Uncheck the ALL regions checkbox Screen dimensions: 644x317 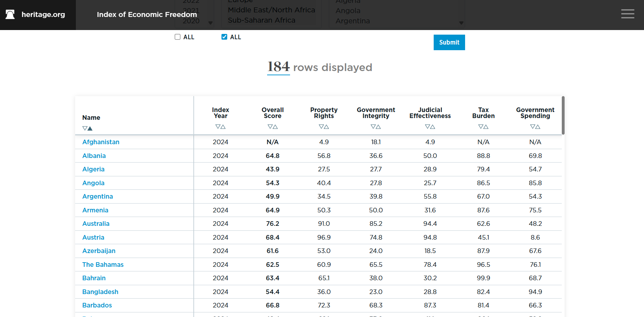224,37
